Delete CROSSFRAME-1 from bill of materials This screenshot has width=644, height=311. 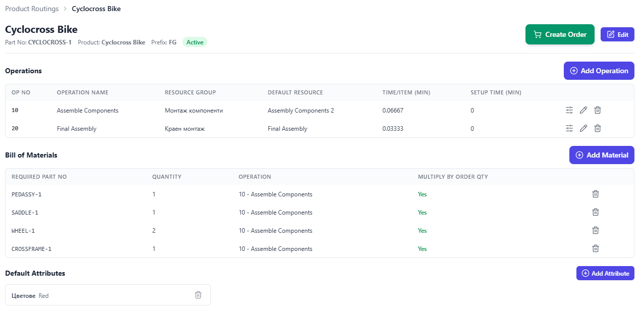click(x=596, y=248)
